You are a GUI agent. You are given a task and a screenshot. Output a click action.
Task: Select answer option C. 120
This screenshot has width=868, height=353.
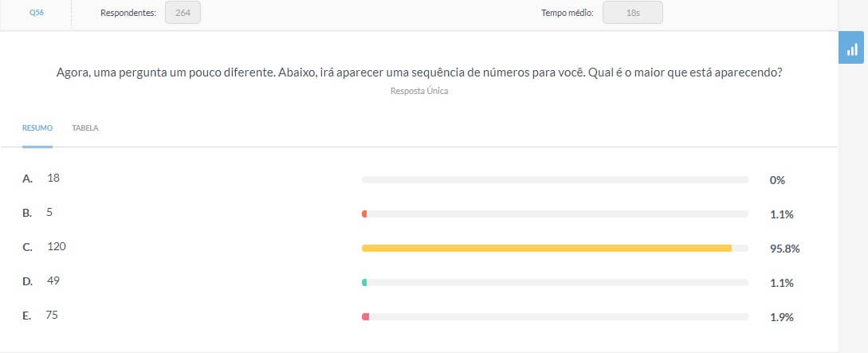pyautogui.click(x=45, y=247)
